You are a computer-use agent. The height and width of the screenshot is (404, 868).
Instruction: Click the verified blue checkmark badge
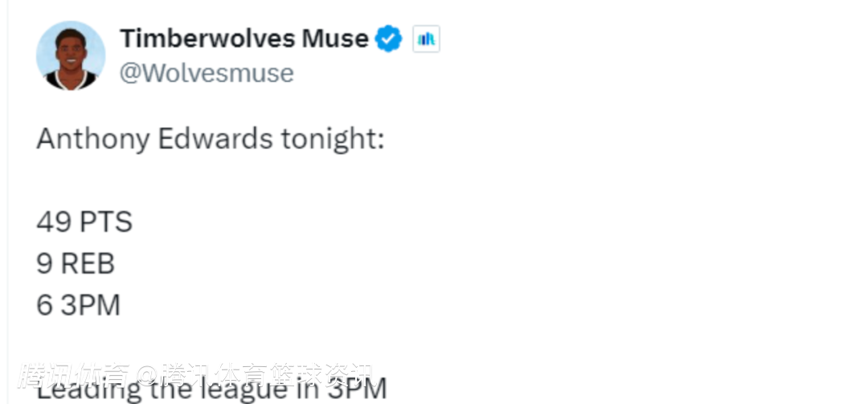click(x=390, y=38)
